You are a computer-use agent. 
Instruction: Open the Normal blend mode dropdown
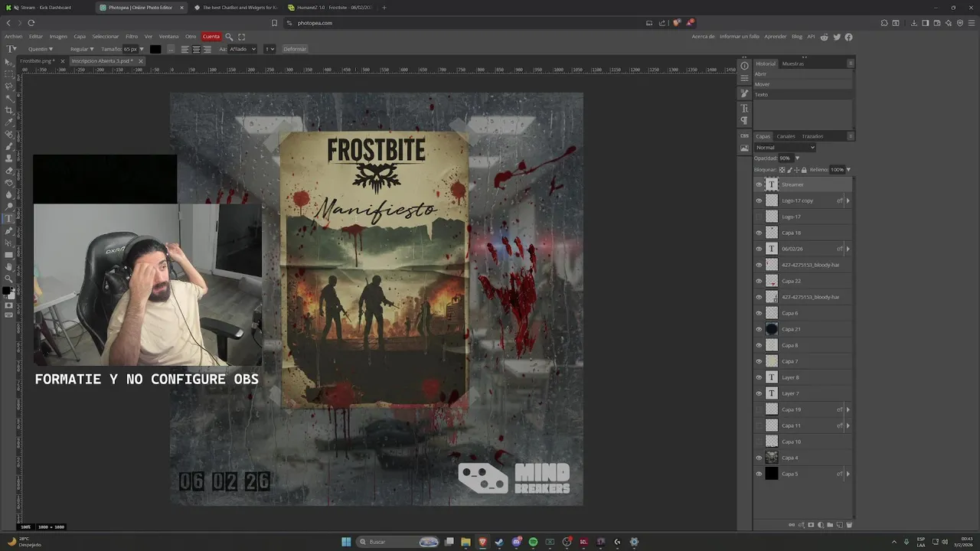785,148
